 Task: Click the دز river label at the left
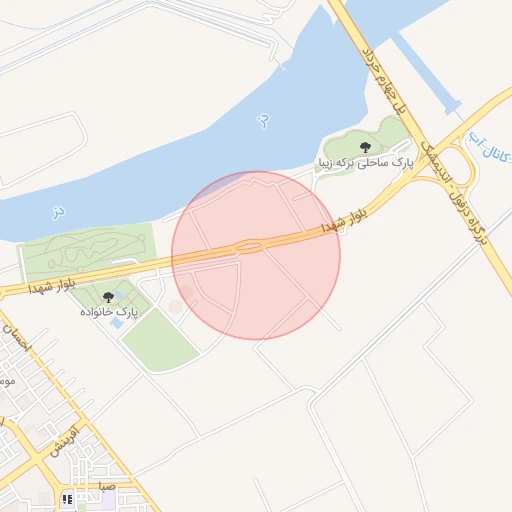(x=58, y=213)
